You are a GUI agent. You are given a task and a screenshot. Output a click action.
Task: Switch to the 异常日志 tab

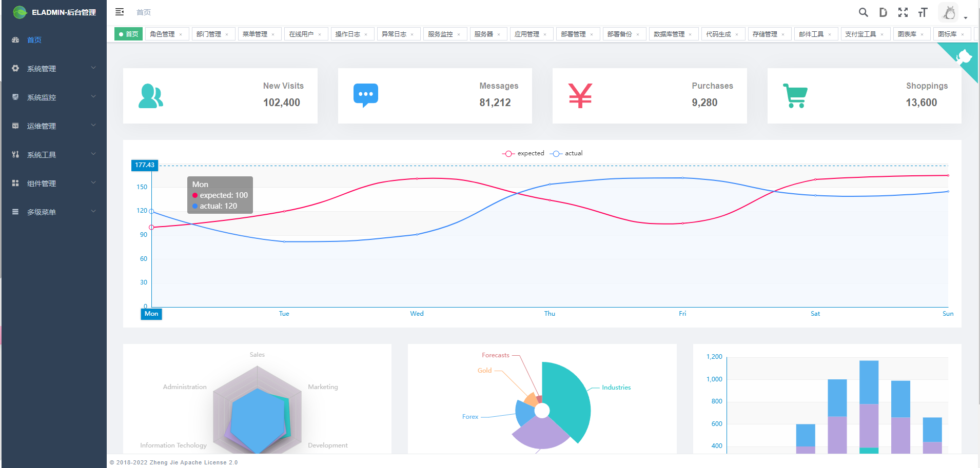[x=398, y=34]
